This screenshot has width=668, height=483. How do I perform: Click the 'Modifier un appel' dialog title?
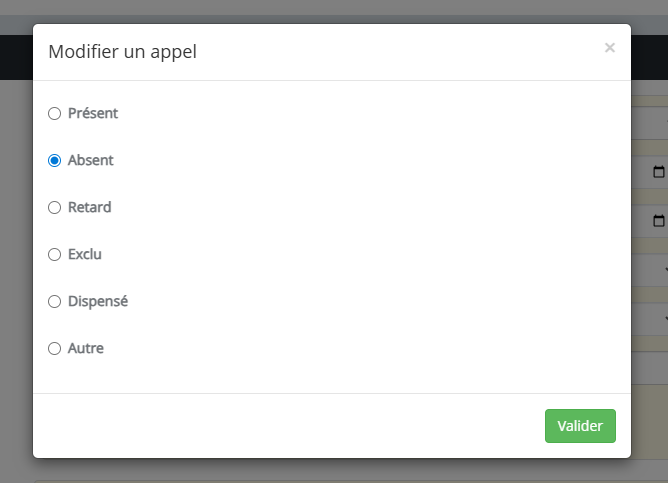(x=122, y=52)
